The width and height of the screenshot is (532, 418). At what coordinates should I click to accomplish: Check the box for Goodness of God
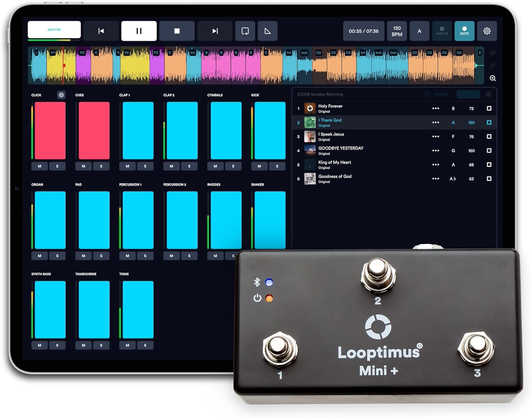pyautogui.click(x=489, y=179)
